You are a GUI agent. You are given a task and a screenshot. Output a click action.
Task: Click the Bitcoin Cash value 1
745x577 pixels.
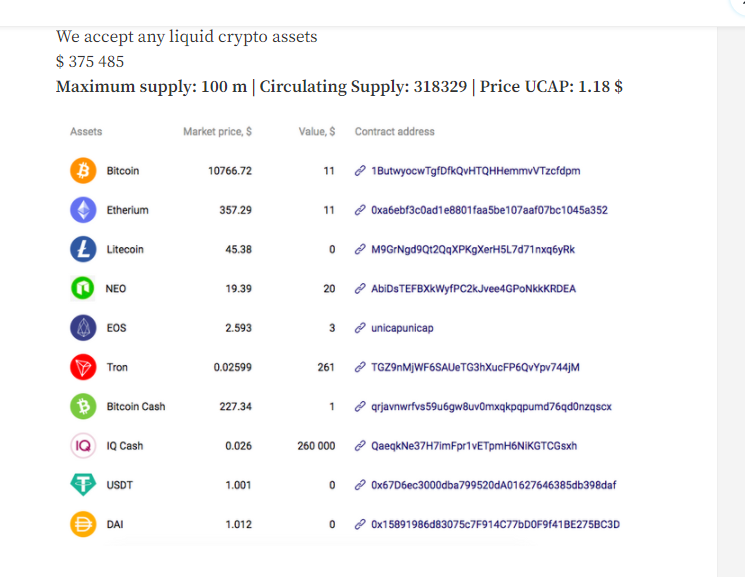pos(332,406)
